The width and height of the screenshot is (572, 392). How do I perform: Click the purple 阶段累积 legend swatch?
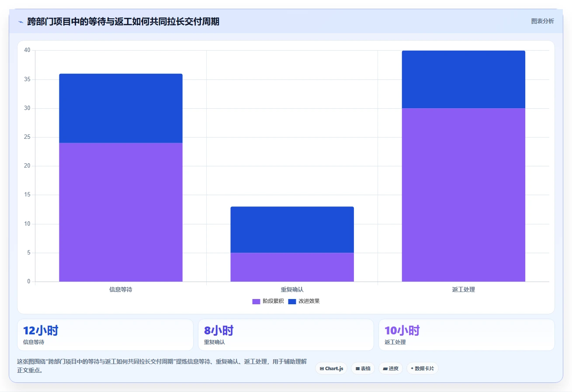[256, 302]
